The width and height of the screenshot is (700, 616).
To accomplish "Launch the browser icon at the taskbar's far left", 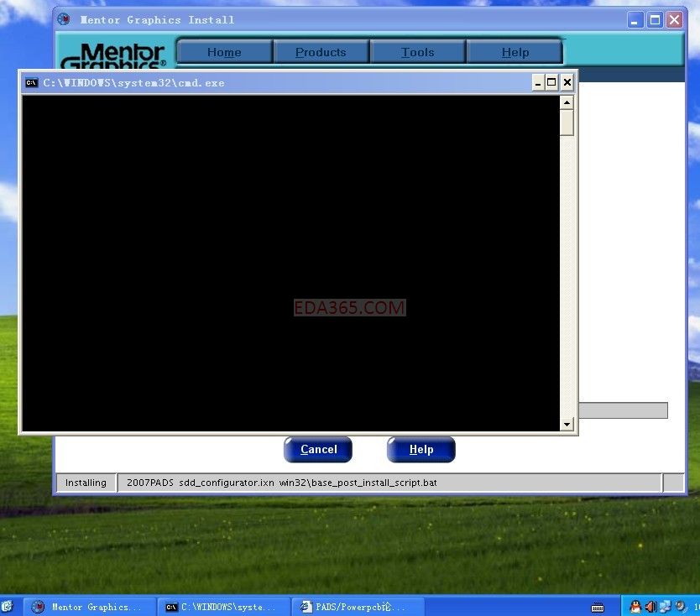I will 7,606.
